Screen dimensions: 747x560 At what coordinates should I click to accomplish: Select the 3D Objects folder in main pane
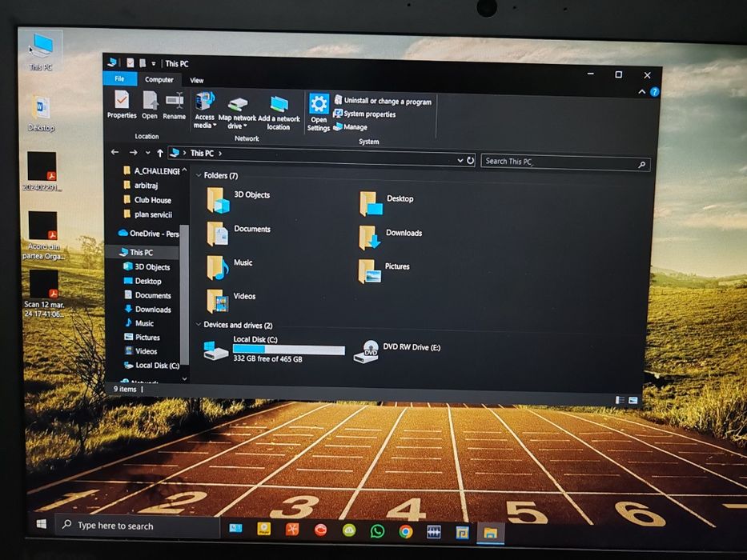click(x=239, y=199)
